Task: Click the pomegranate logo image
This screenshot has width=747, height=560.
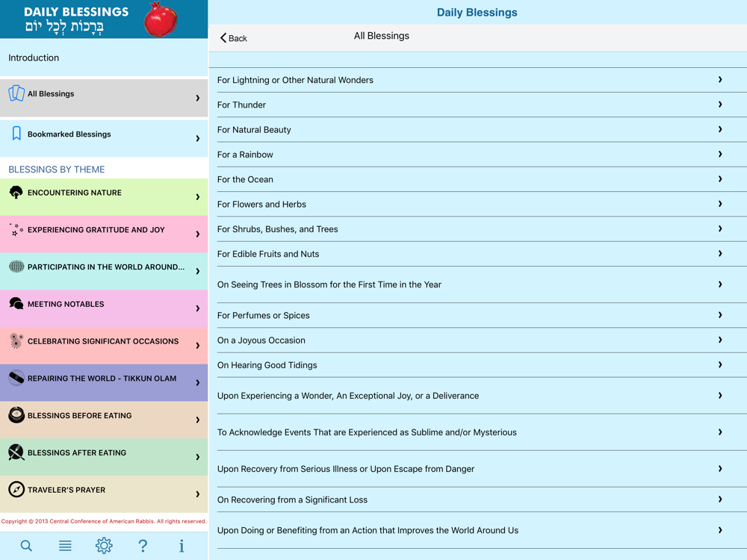Action: (161, 19)
